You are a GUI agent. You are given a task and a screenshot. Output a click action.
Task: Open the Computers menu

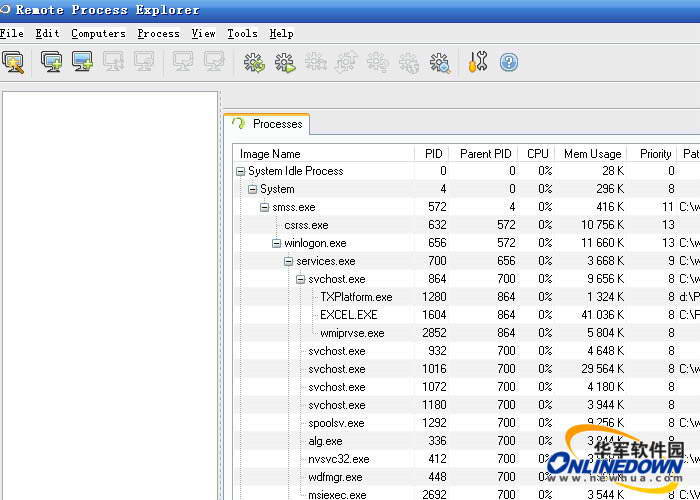[98, 33]
